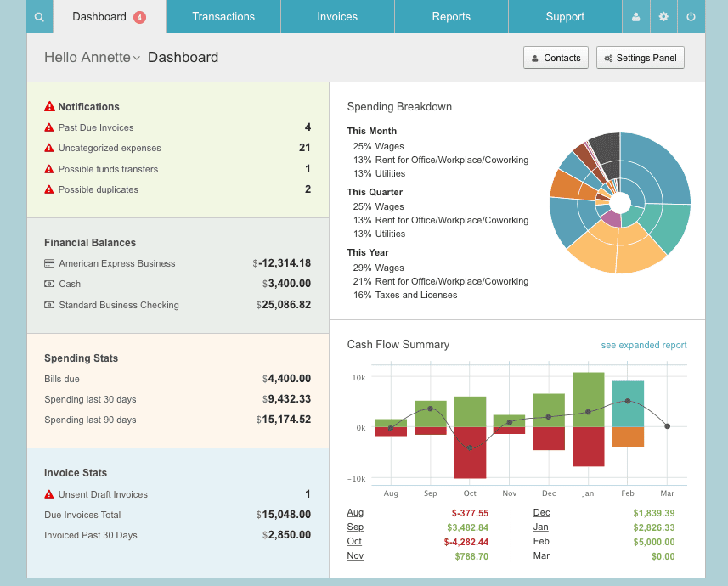728x586 pixels.
Task: Open the Nov cash flow link
Action: (355, 555)
